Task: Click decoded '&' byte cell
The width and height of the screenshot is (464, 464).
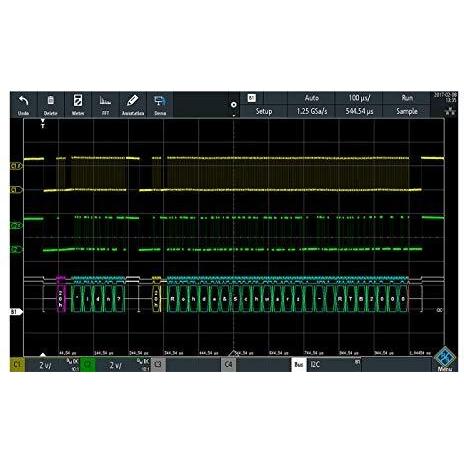Action: 225,299
